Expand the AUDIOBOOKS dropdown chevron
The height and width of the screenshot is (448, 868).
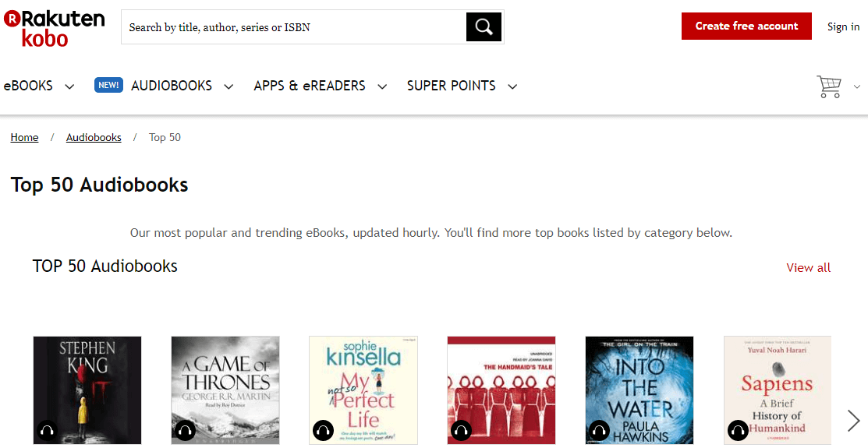point(228,86)
